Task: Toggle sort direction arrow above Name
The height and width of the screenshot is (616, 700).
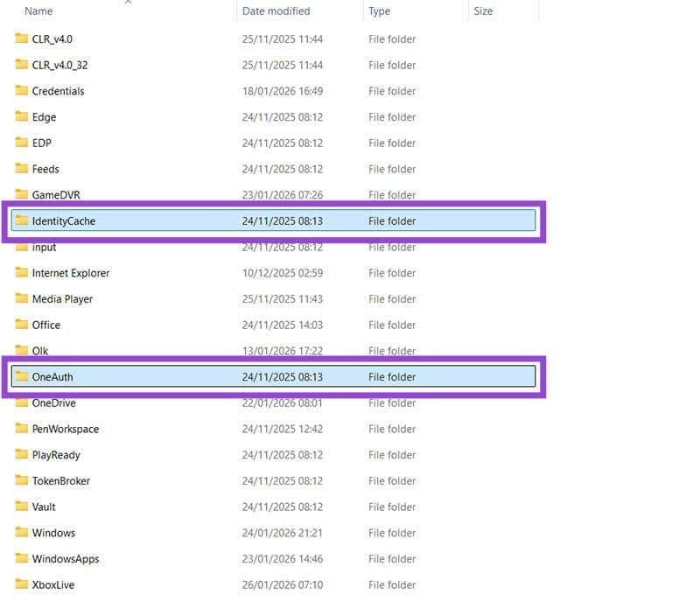Action: 128,3
